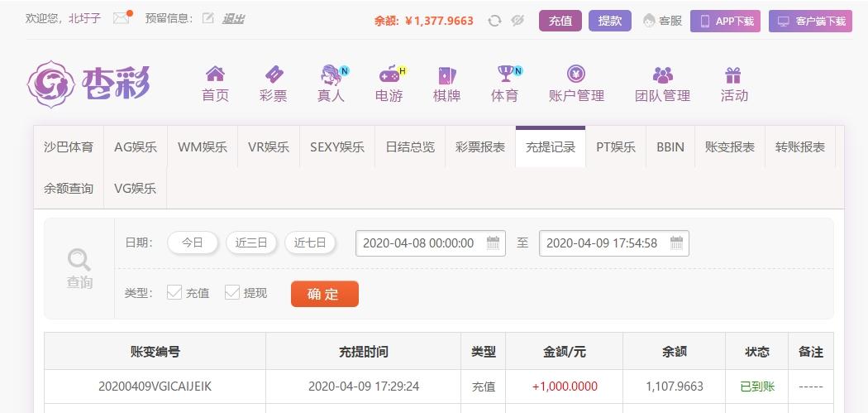Select the 近三日 date range button
868x413 pixels.
251,243
